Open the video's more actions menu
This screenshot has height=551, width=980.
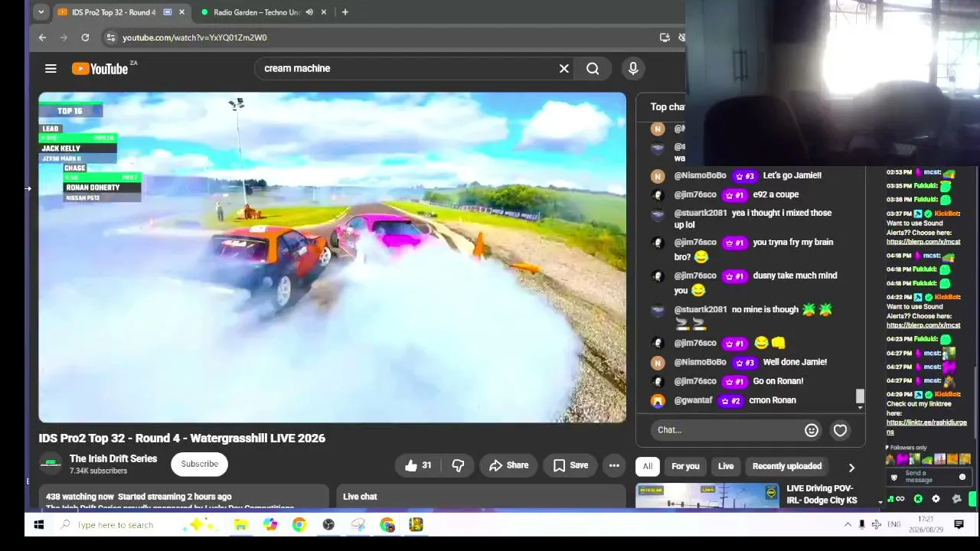coord(614,465)
